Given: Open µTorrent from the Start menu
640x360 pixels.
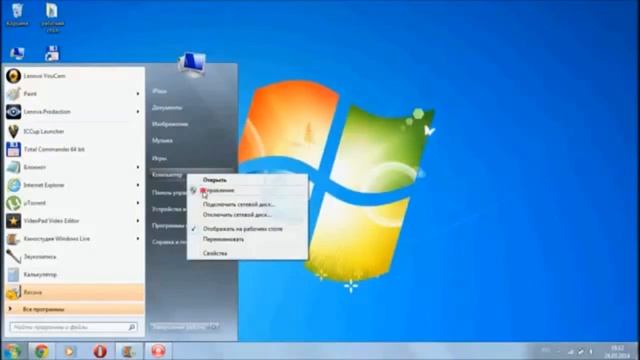Looking at the screenshot, I should click(74, 203).
